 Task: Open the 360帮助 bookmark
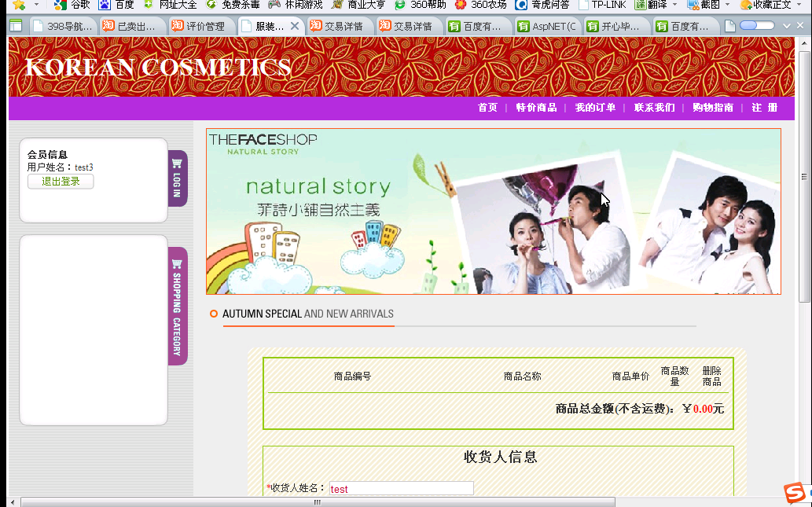421,5
